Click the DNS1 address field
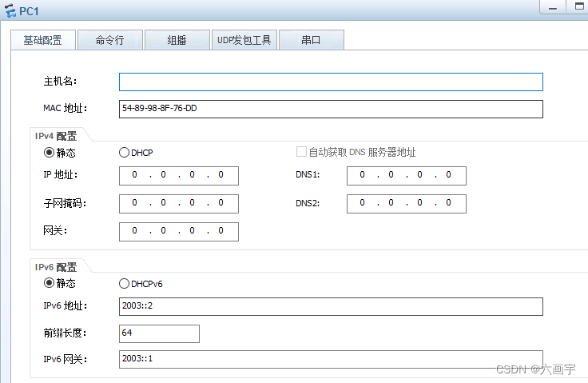 (x=407, y=176)
